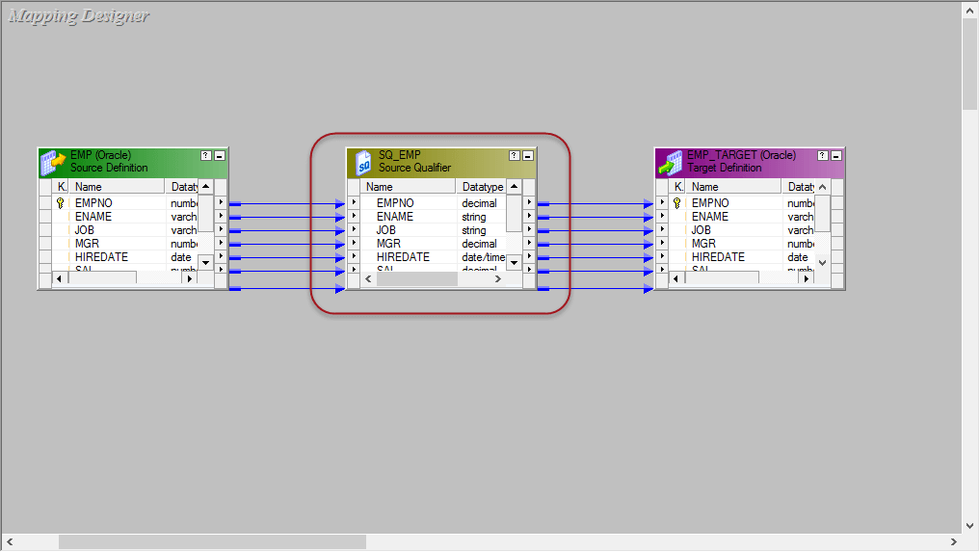Click the key icon beside EMPNO in EMP_TARGET

pos(677,203)
